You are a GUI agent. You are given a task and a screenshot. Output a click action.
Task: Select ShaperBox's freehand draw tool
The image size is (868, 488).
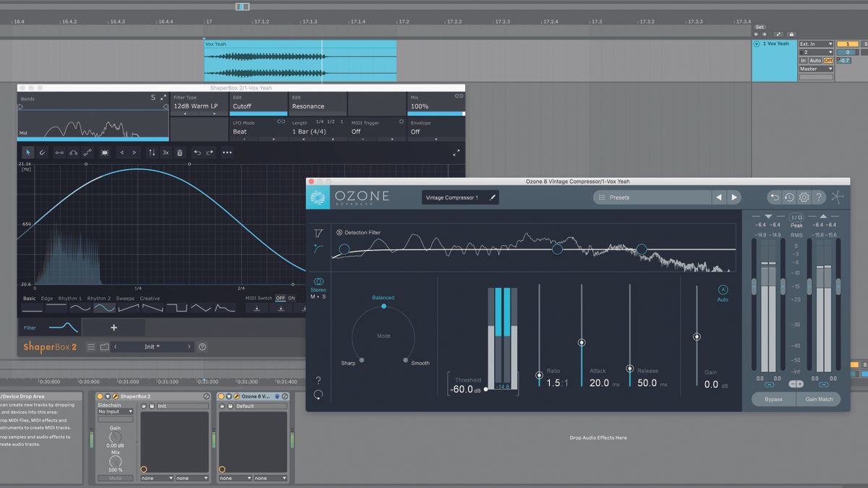pos(42,153)
